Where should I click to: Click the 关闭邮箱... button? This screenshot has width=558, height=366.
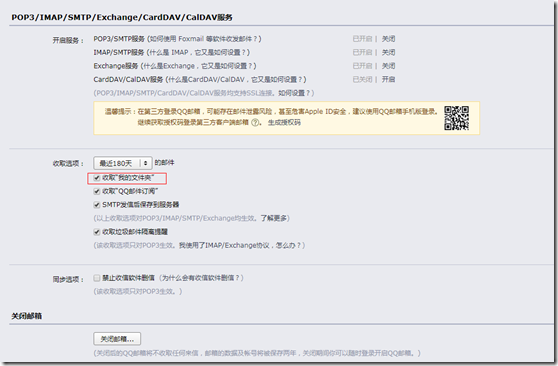(x=117, y=339)
